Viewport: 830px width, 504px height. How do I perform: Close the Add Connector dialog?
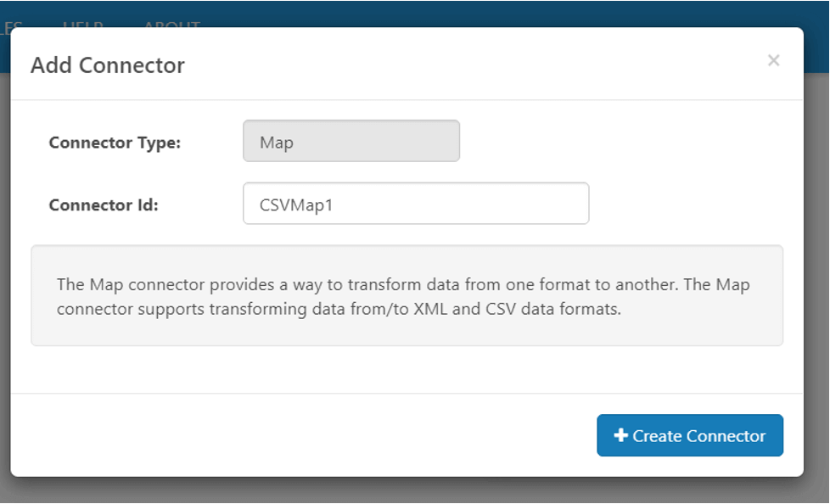pyautogui.click(x=773, y=60)
